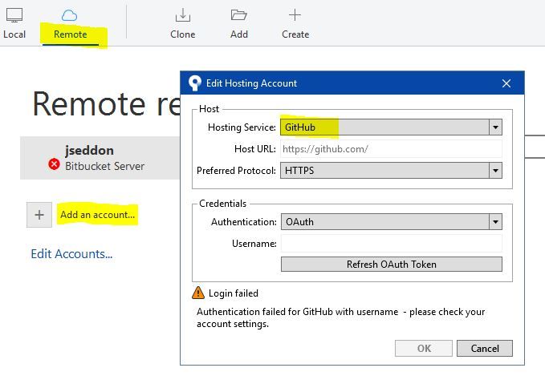Select the jseddon Bitbucket Server account
Screen dimensions: 545x392
click(100, 158)
